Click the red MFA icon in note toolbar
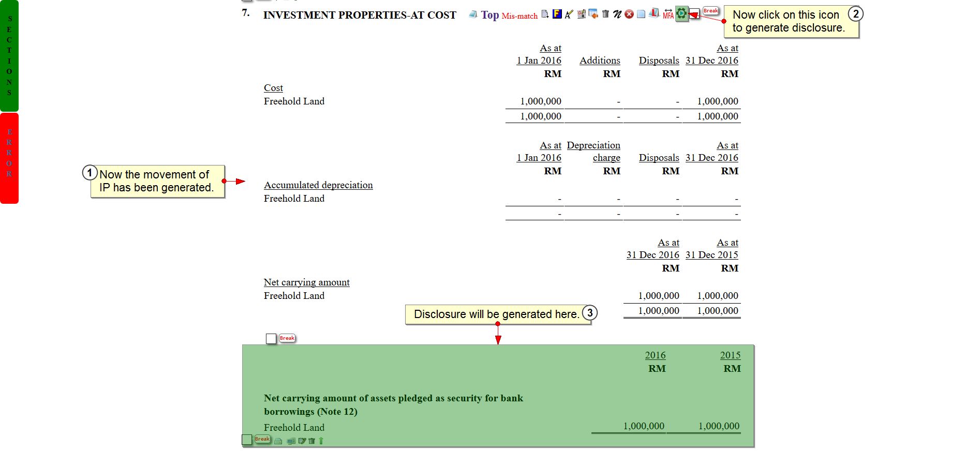 coord(668,14)
